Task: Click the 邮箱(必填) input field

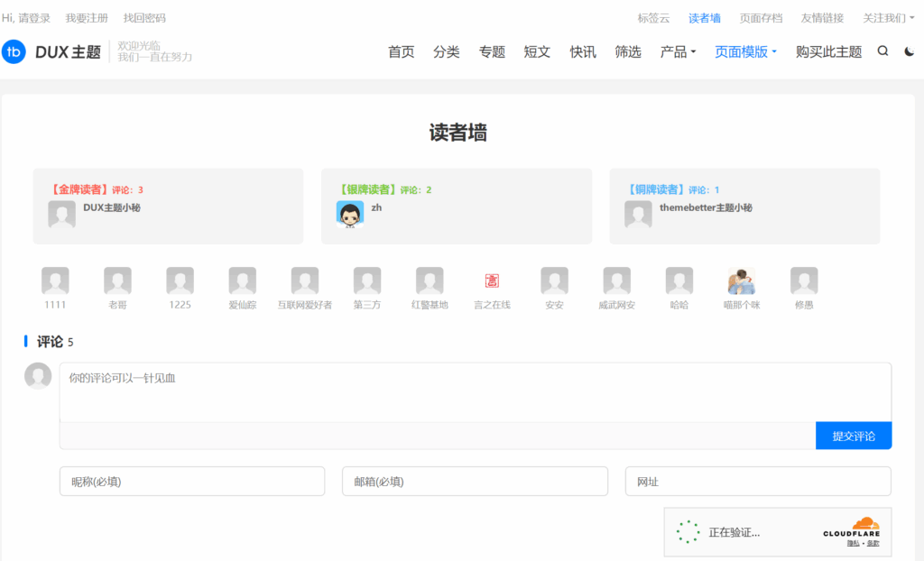Action: (475, 482)
